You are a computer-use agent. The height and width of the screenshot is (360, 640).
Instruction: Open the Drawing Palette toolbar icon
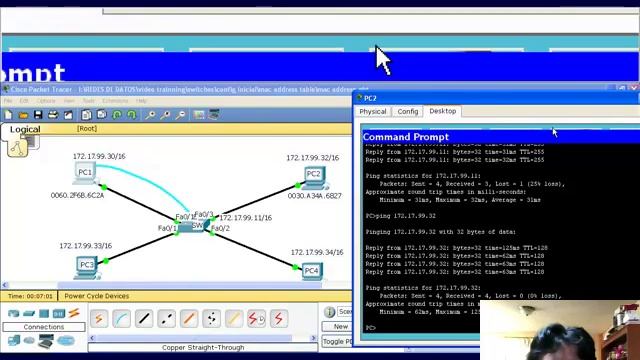pos(199,115)
